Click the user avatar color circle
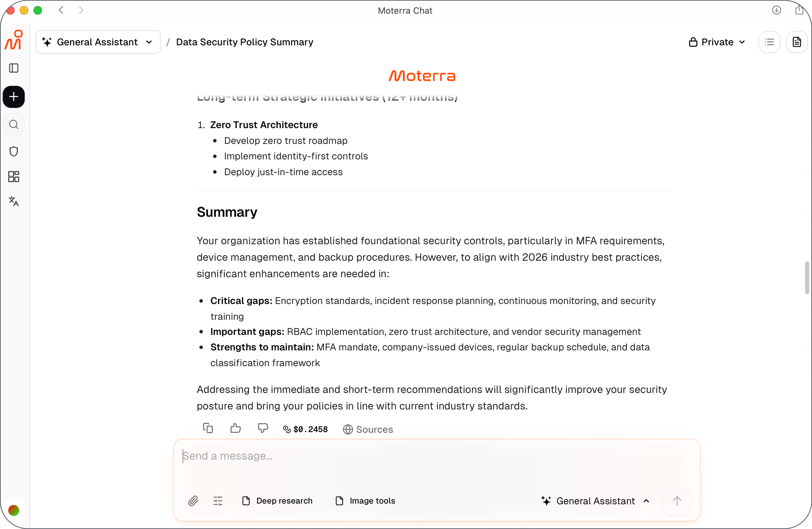812x529 pixels. [x=14, y=510]
